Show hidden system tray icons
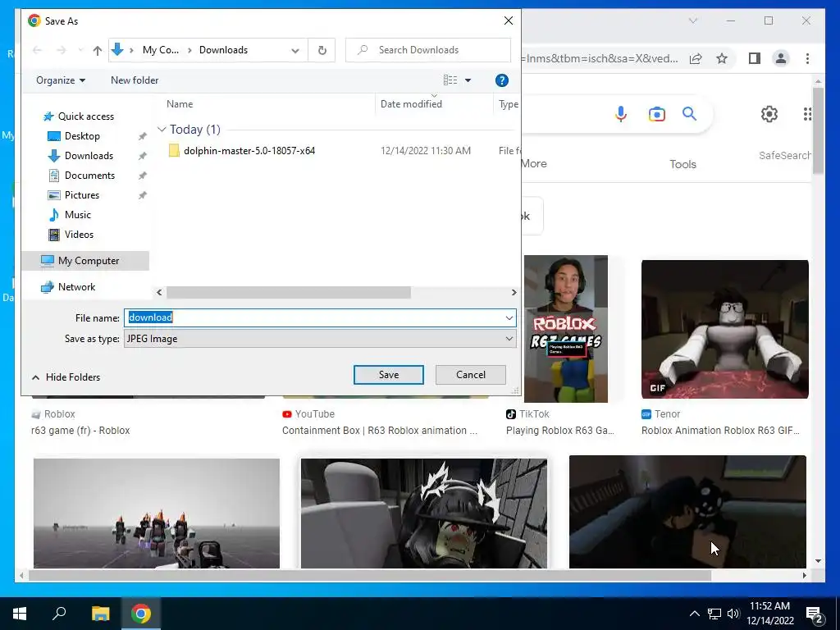 point(694,614)
